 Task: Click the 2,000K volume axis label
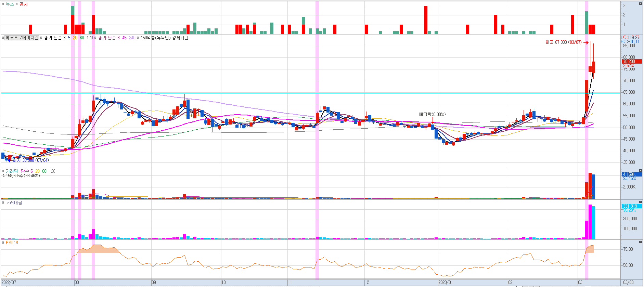pyautogui.click(x=629, y=187)
